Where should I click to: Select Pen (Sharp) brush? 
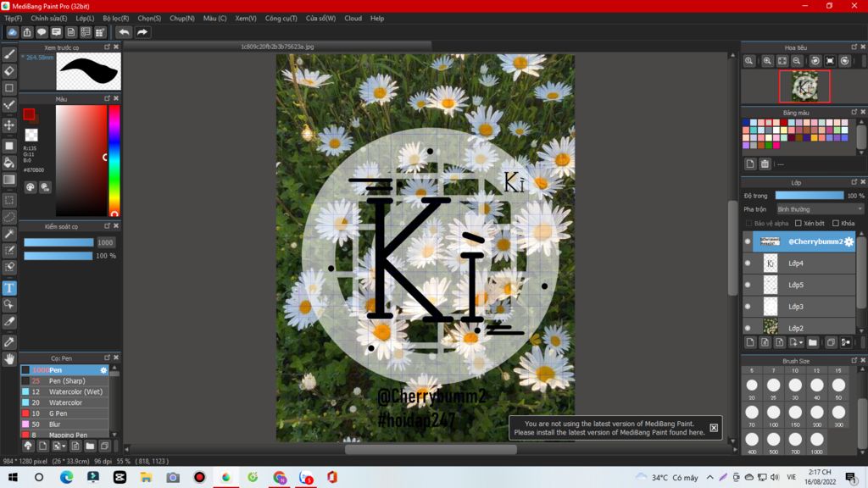coord(64,380)
